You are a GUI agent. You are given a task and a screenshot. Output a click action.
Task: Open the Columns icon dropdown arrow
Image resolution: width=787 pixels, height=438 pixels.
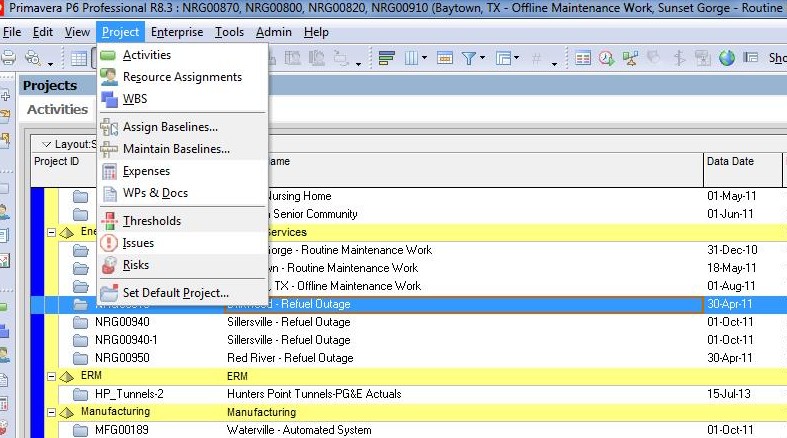click(425, 58)
